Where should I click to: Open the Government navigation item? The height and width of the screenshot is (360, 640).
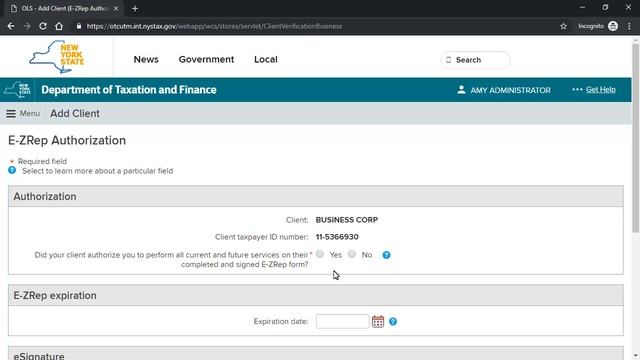[x=207, y=59]
